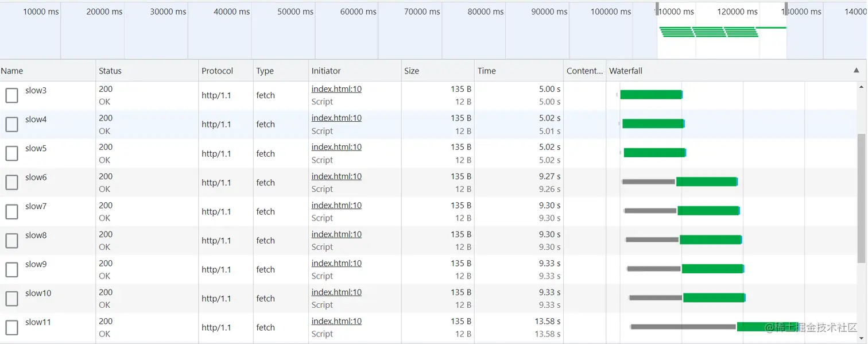This screenshot has height=344, width=868.
Task: Open index.html:10 initiator link for slow7
Action: point(336,205)
